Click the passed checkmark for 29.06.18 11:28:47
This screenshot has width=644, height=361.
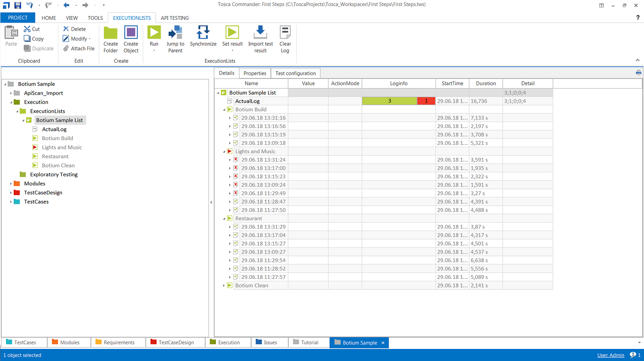[x=236, y=202]
